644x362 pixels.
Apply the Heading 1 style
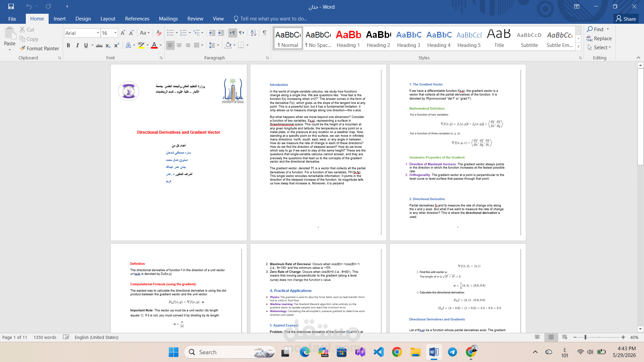click(348, 39)
